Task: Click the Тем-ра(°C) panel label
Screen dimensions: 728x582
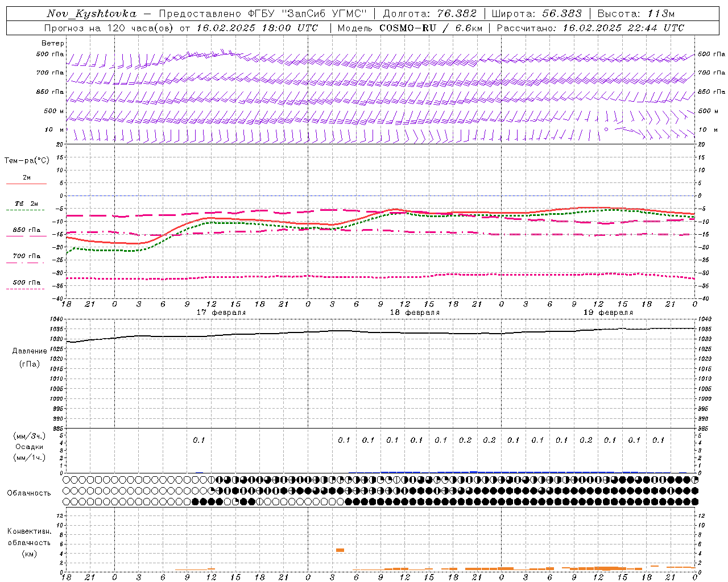Action: point(27,161)
